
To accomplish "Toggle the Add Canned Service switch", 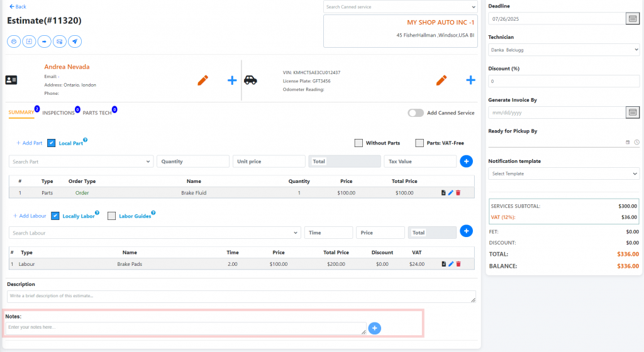I will coord(416,113).
